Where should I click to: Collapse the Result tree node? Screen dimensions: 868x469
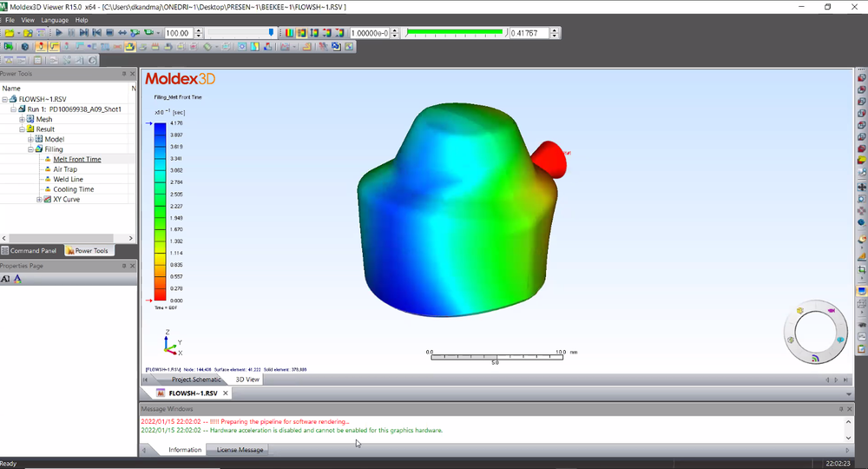coord(22,129)
